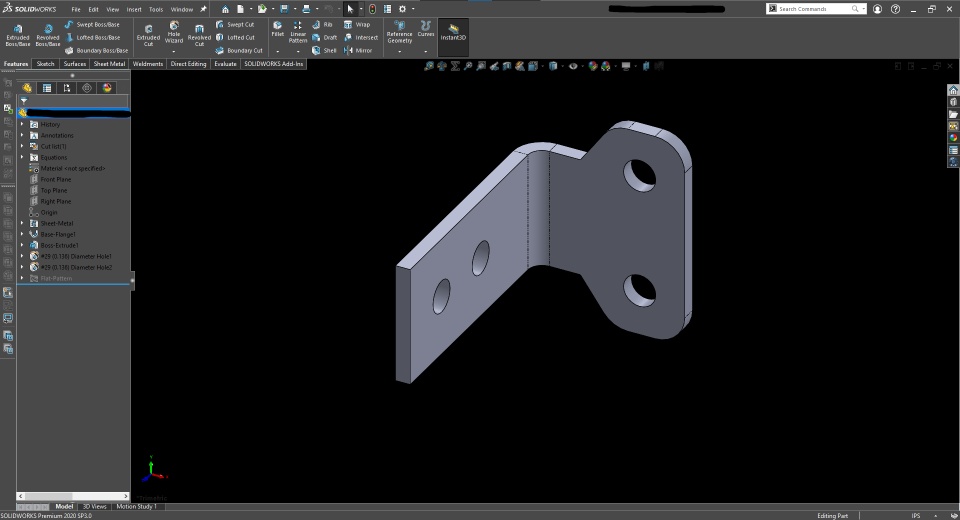Screen dimensions: 960x520
Task: Expand the Sheet-Metal feature node
Action: [22, 224]
